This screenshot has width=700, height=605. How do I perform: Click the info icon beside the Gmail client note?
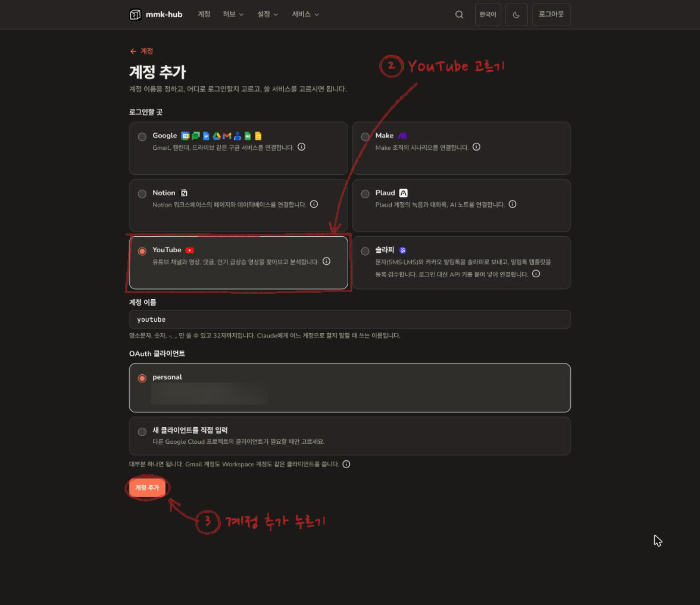tap(346, 464)
